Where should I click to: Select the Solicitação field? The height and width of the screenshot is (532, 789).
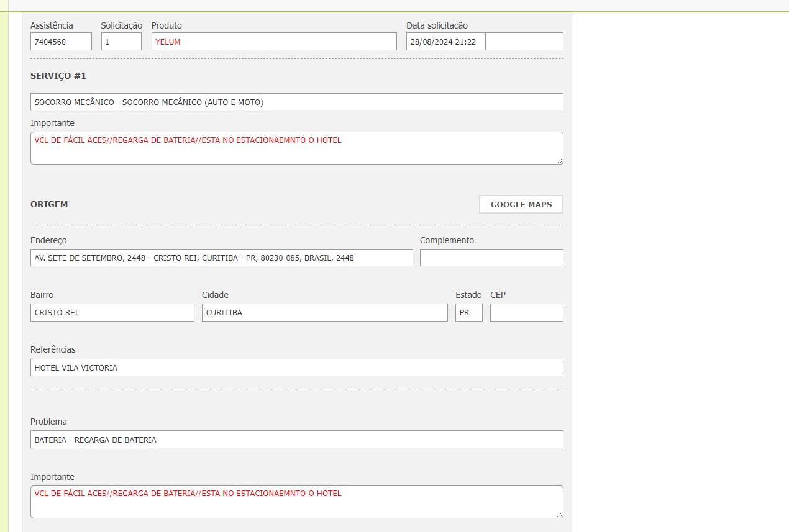(x=121, y=42)
